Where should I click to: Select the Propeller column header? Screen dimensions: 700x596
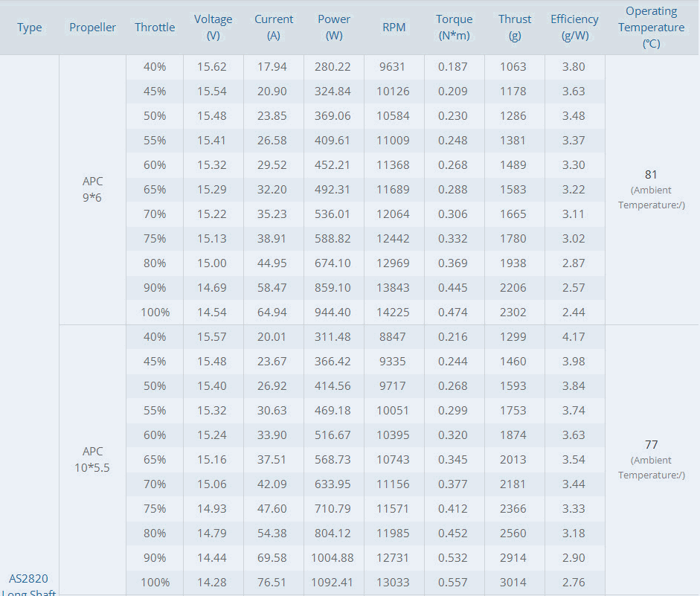click(92, 28)
